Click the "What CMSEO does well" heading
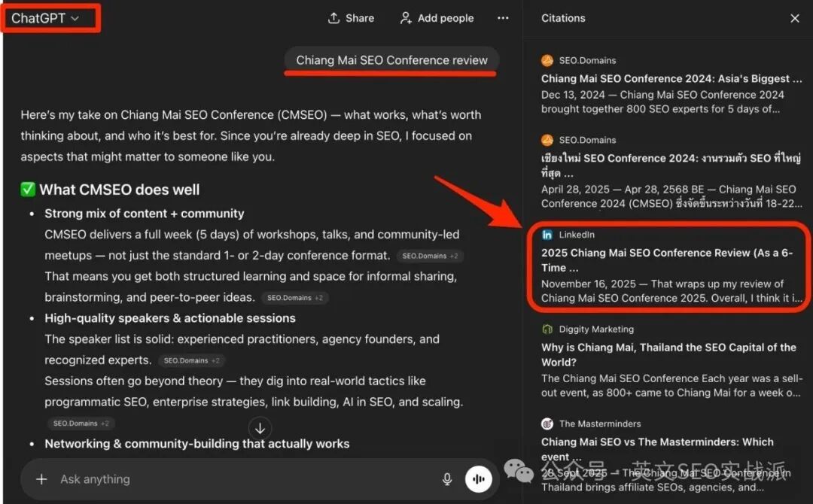813x504 pixels. coord(119,190)
